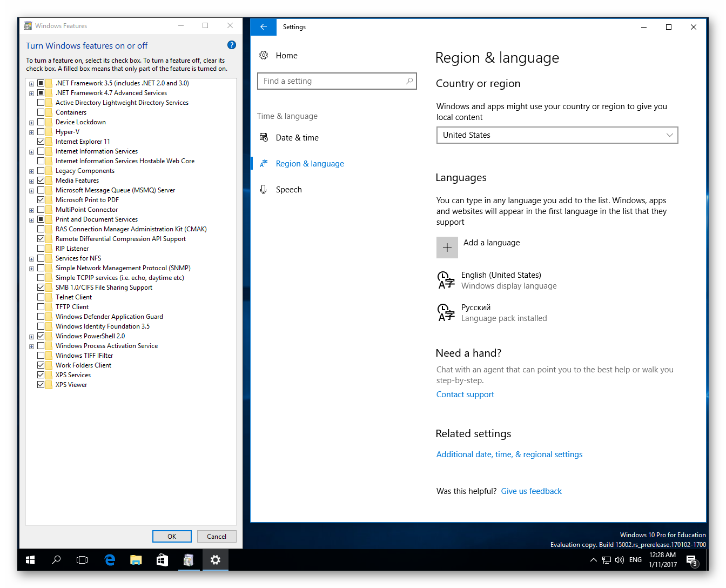
Task: Switch to Windows Features taskbar button
Action: pos(188,560)
